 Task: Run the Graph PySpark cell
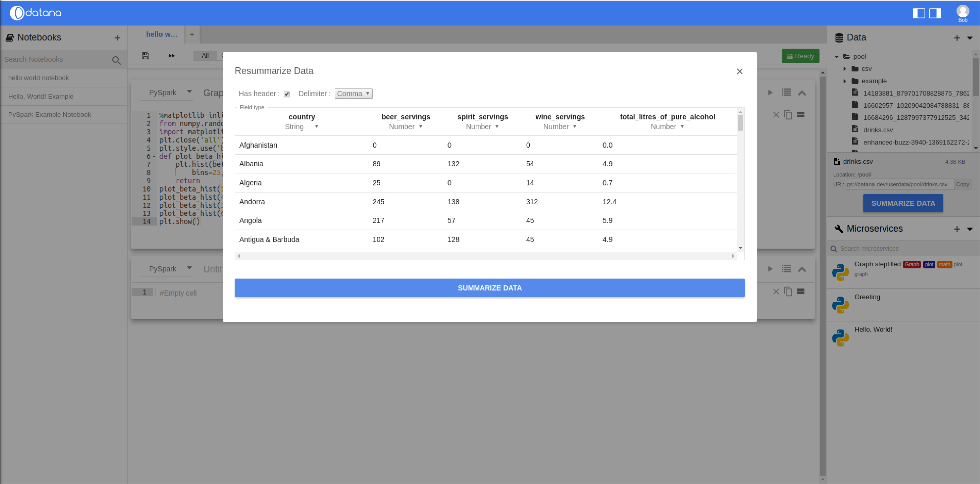click(771, 92)
